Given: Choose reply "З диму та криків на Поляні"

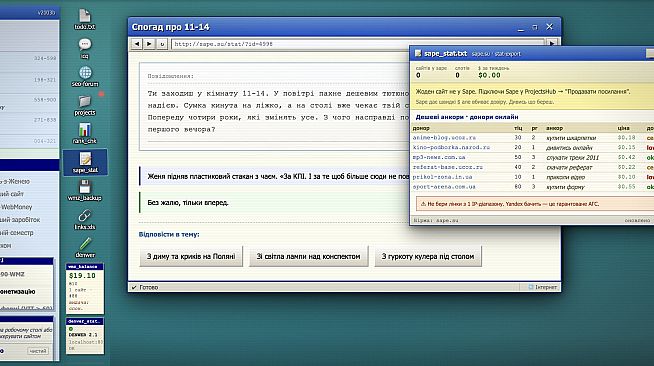Looking at the screenshot, I should [191, 256].
